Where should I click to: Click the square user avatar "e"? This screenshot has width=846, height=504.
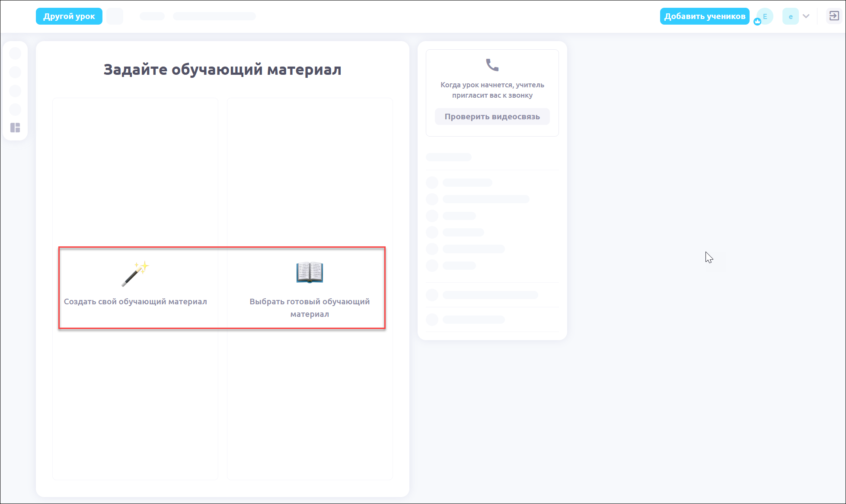coord(790,16)
